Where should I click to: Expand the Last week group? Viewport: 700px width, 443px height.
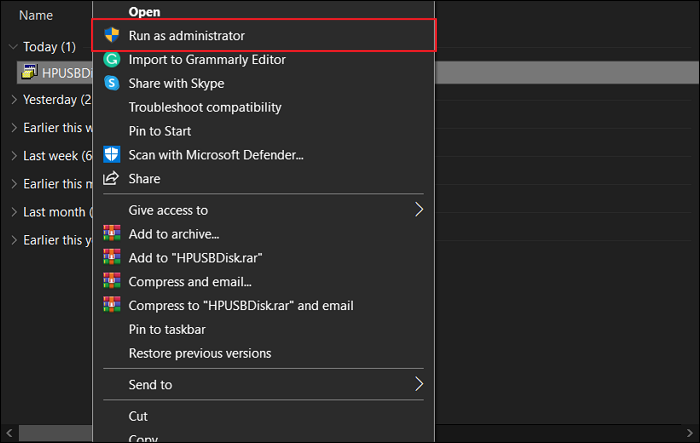(13, 156)
